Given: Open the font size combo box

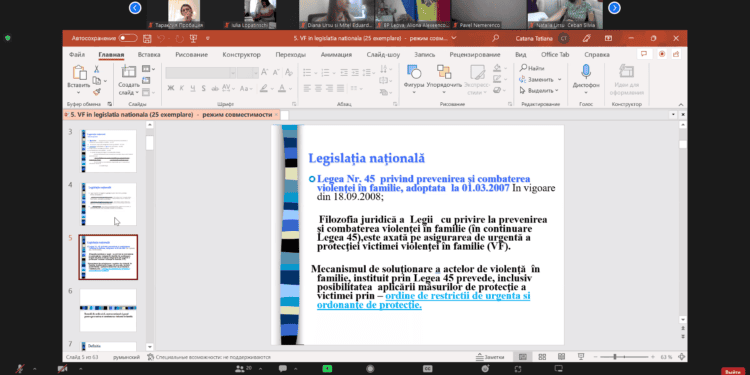Looking at the screenshot, I should (248, 73).
